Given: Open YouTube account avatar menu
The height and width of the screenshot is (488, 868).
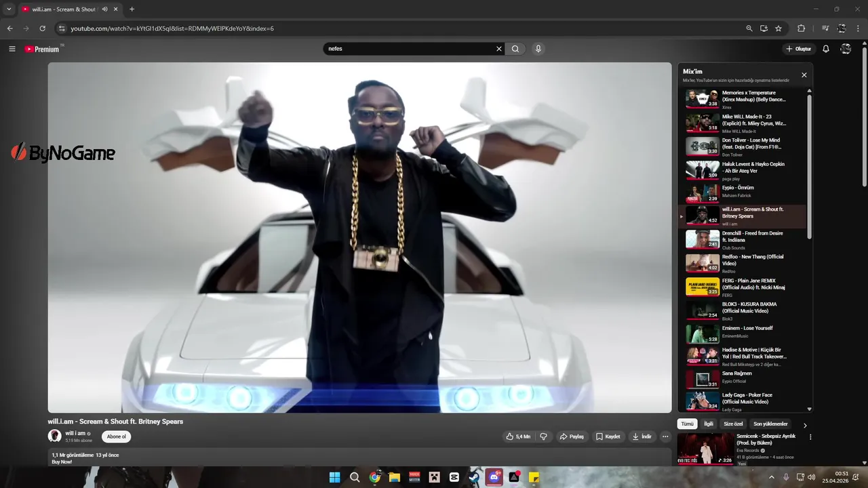Looking at the screenshot, I should coord(846,49).
